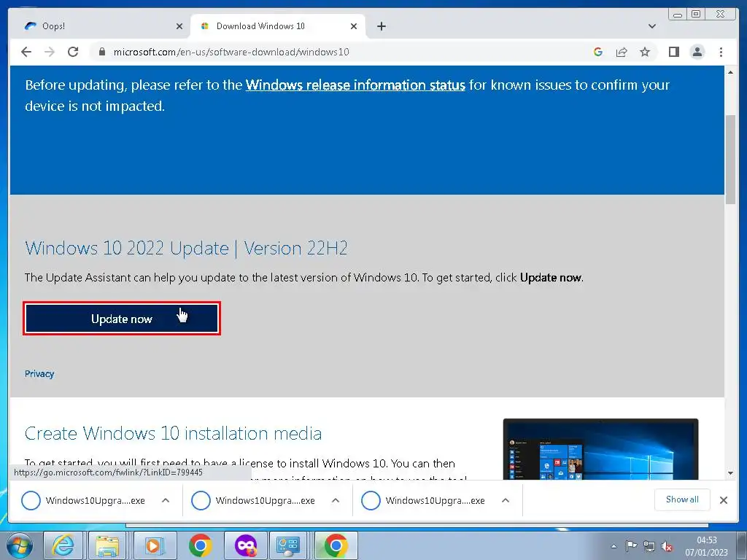
Task: Open Windows Explorer folder icon
Action: 107,545
